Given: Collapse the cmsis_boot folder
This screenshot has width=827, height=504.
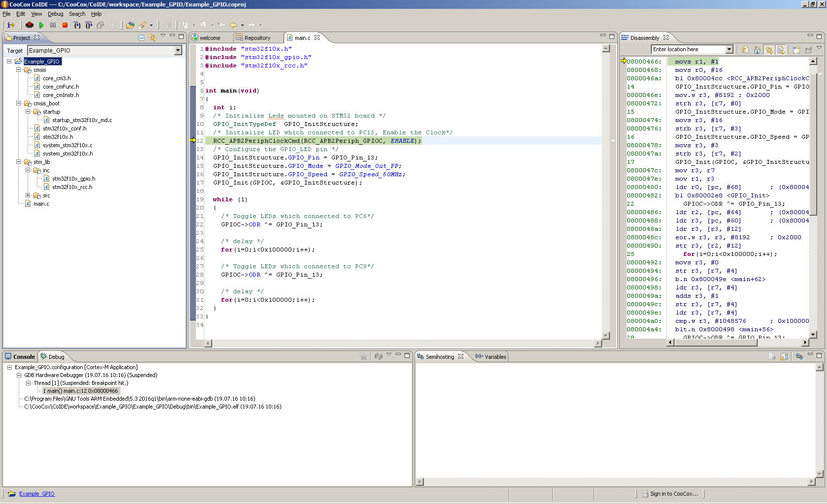Looking at the screenshot, I should point(19,103).
